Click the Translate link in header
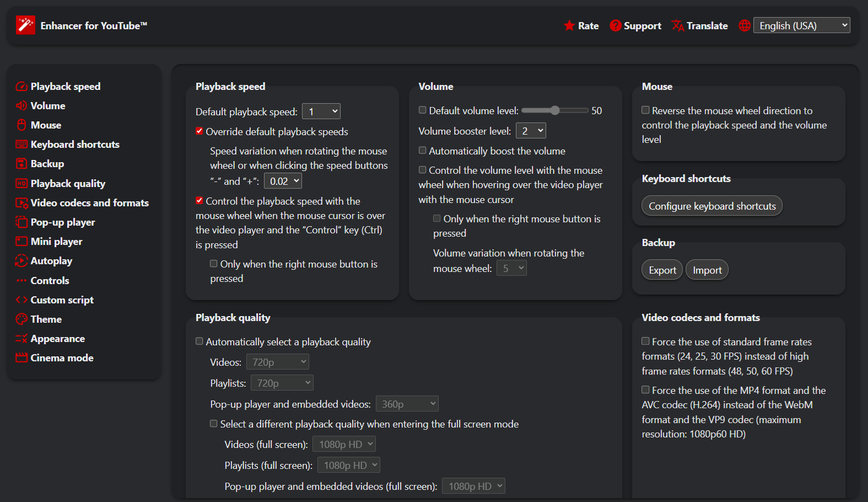 click(707, 26)
